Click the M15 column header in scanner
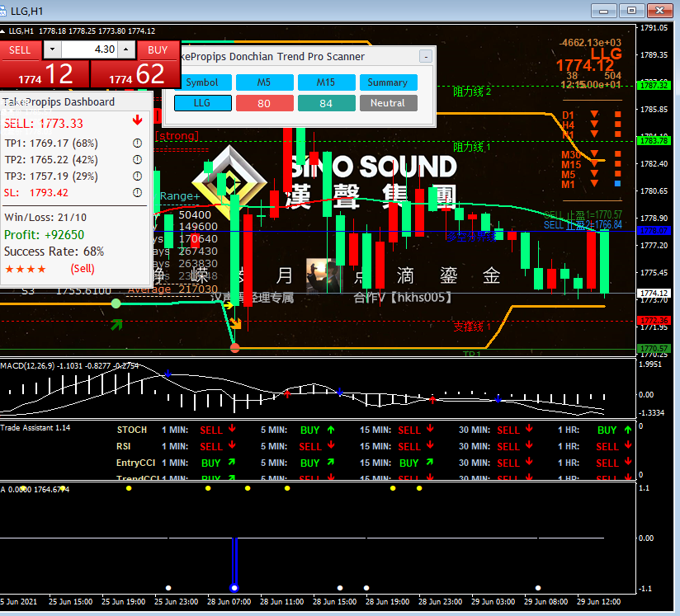 coord(326,82)
